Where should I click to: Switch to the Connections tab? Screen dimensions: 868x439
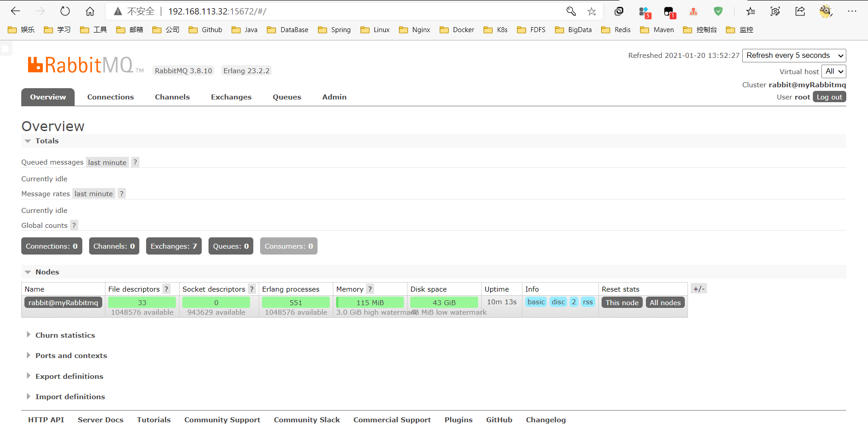click(x=110, y=97)
